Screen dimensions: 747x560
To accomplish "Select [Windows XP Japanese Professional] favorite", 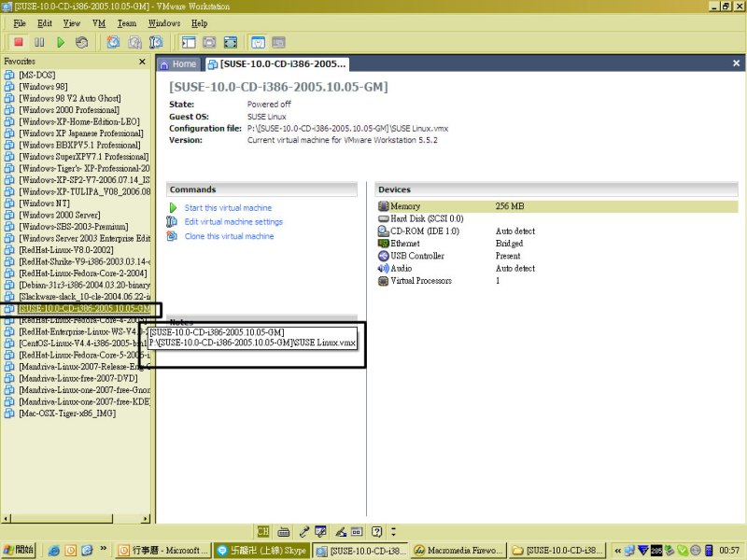I will [80, 133].
